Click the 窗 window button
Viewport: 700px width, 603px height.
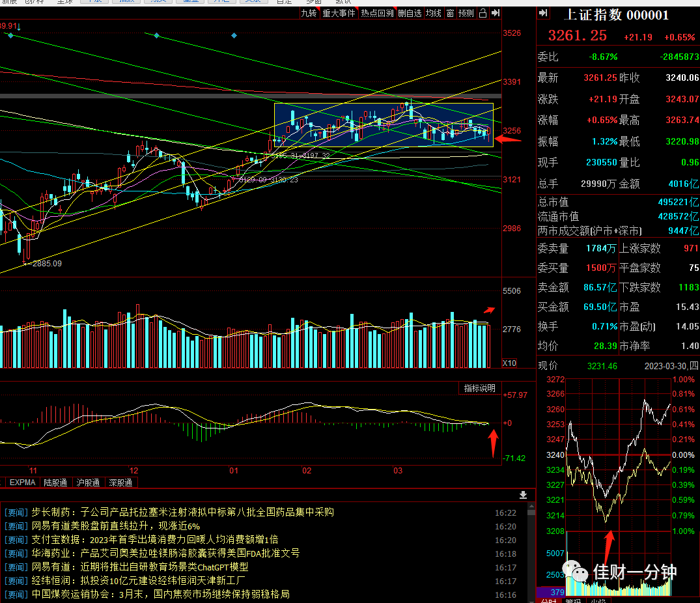coord(451,14)
